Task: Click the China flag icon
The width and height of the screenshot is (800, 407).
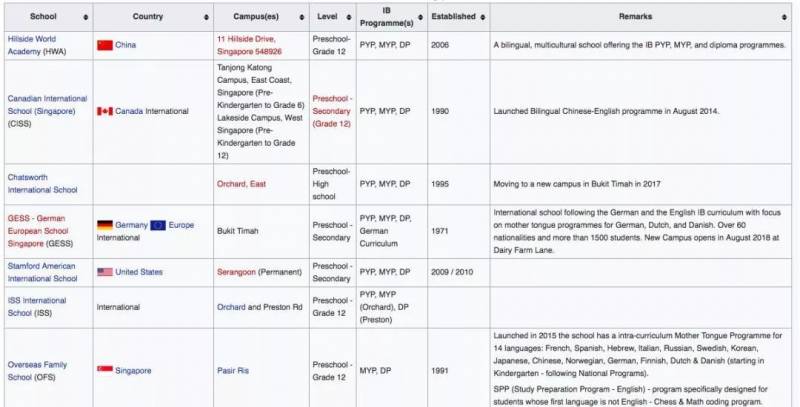Action: click(x=104, y=46)
